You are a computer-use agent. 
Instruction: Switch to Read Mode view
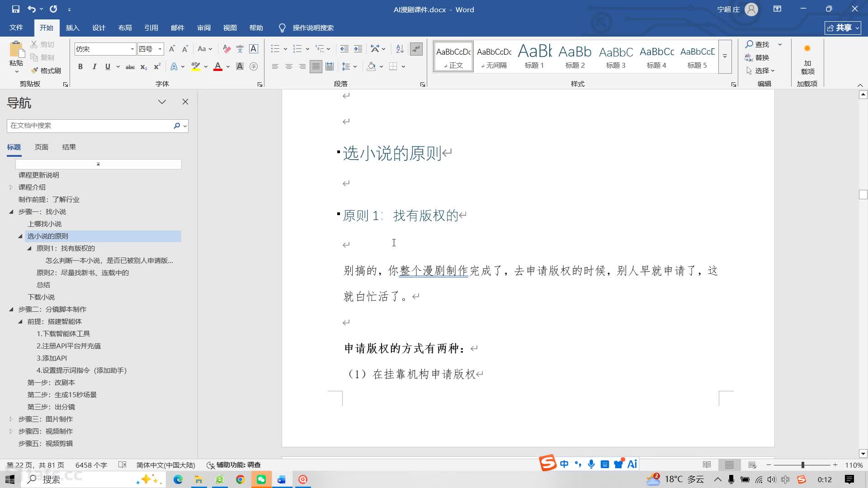(707, 465)
